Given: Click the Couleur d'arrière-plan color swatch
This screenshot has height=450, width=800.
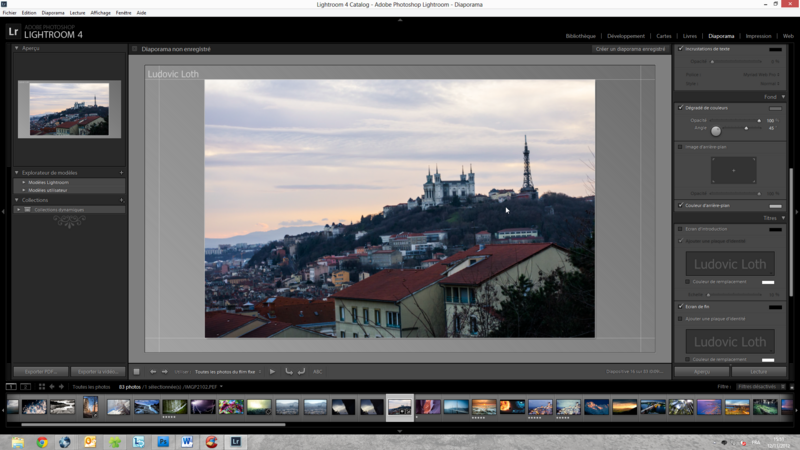Looking at the screenshot, I should [775, 206].
